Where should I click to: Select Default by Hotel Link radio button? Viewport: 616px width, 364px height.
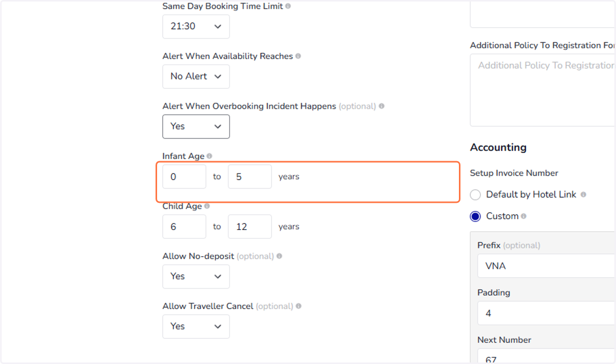pyautogui.click(x=475, y=195)
